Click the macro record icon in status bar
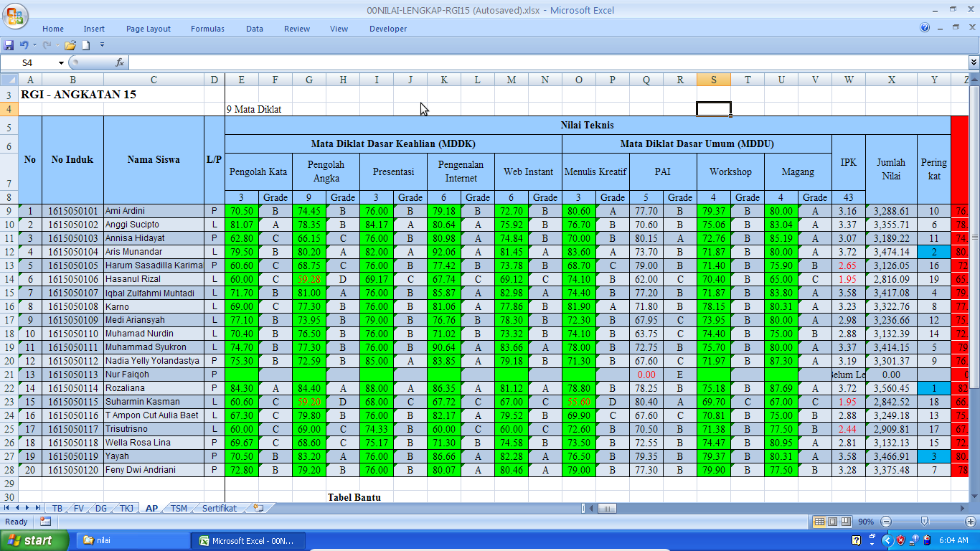This screenshot has width=980, height=551. coord(45,522)
